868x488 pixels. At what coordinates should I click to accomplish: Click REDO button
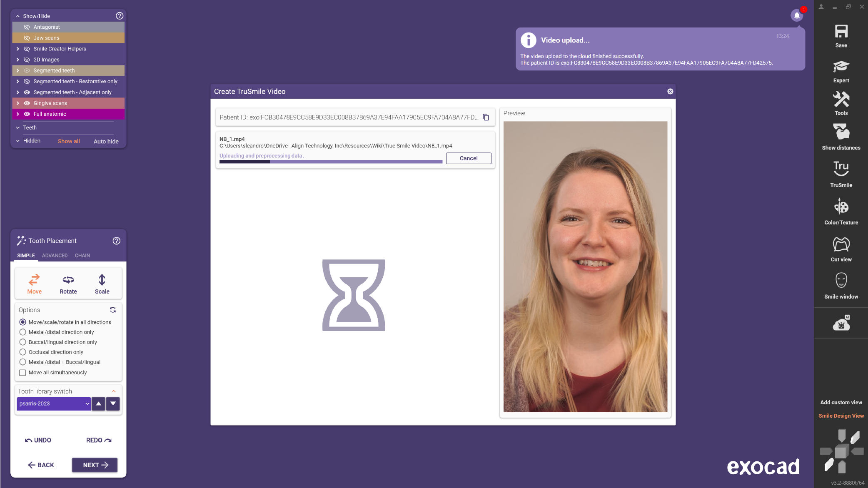click(99, 441)
